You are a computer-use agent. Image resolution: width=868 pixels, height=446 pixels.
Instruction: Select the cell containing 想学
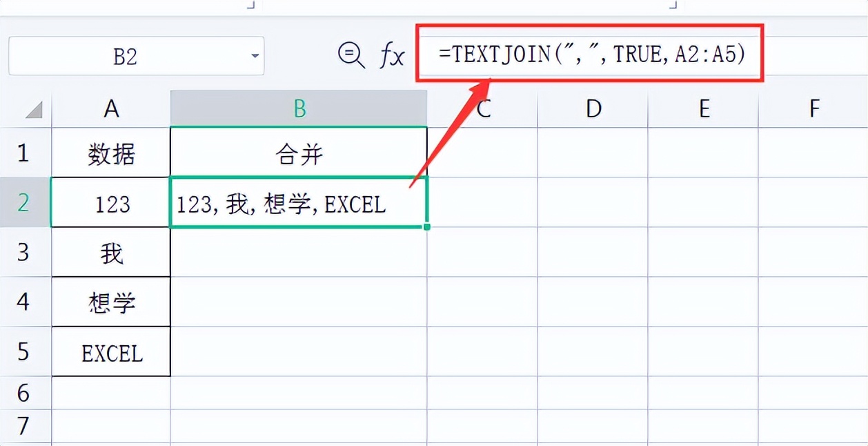click(110, 302)
